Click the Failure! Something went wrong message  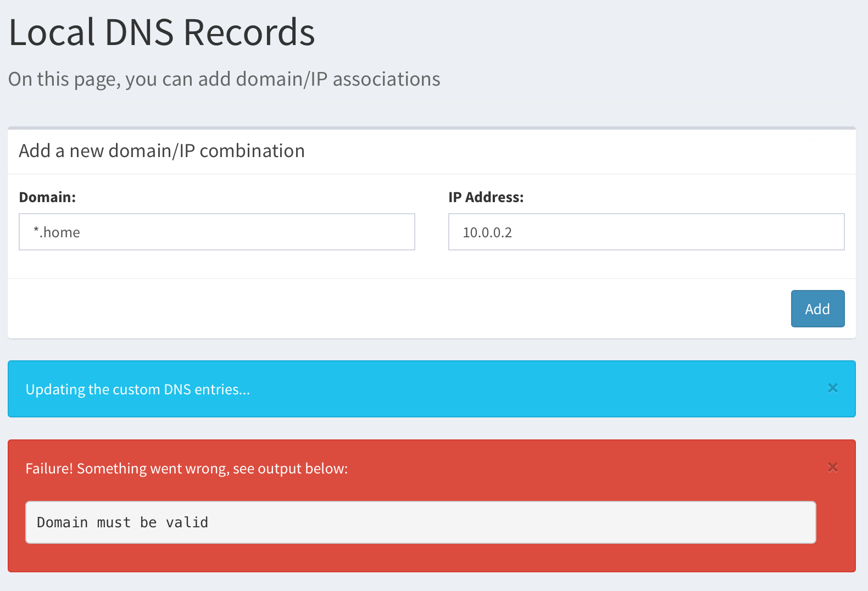tap(187, 469)
